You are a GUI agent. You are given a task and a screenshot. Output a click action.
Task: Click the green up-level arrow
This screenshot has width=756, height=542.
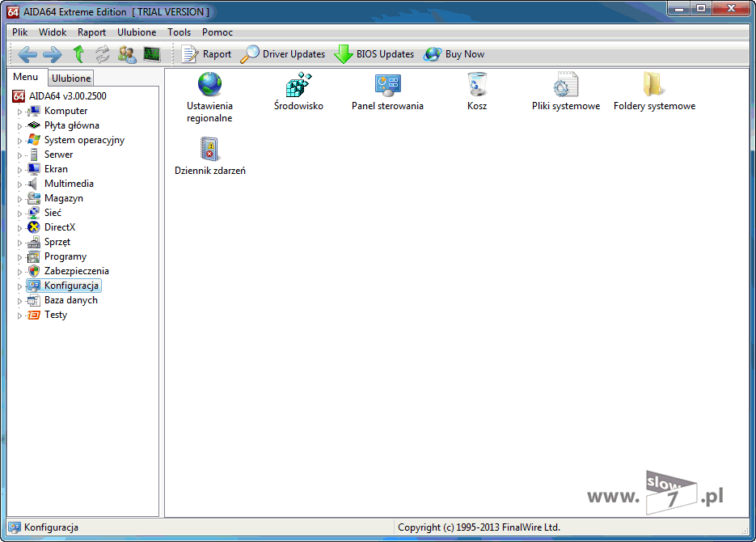[78, 54]
